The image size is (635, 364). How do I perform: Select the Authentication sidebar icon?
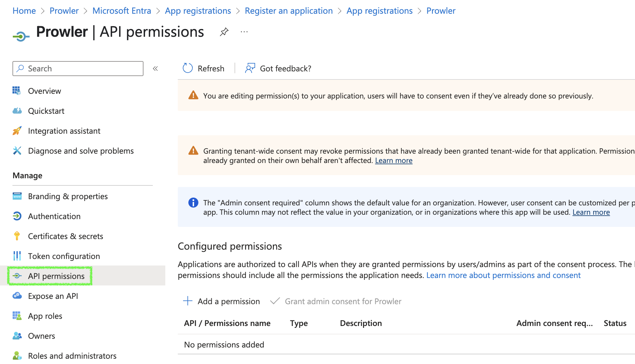[17, 216]
